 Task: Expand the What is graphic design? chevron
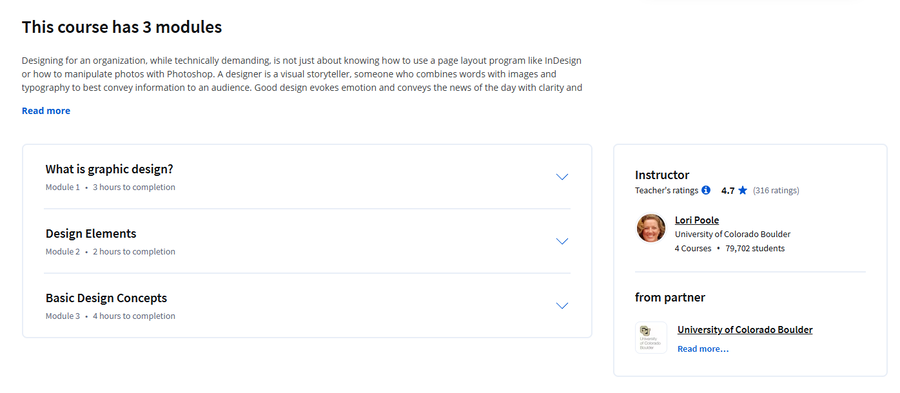[x=562, y=177]
